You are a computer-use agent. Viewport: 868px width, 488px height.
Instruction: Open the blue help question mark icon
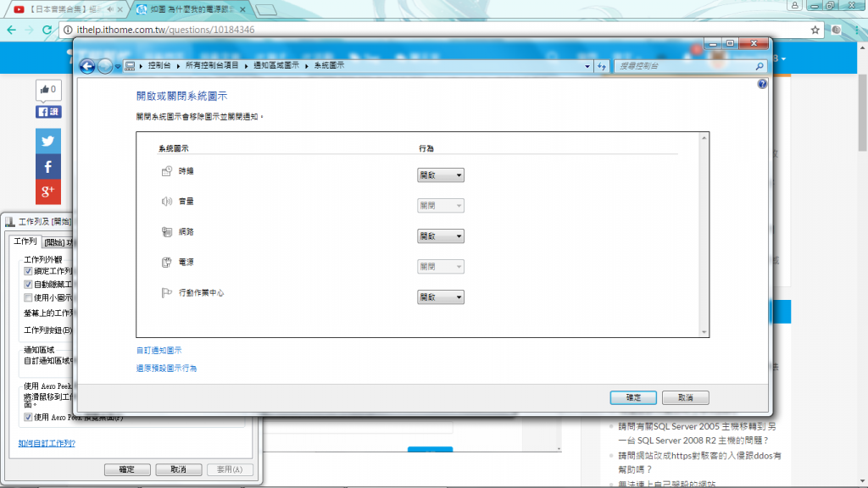(x=762, y=84)
